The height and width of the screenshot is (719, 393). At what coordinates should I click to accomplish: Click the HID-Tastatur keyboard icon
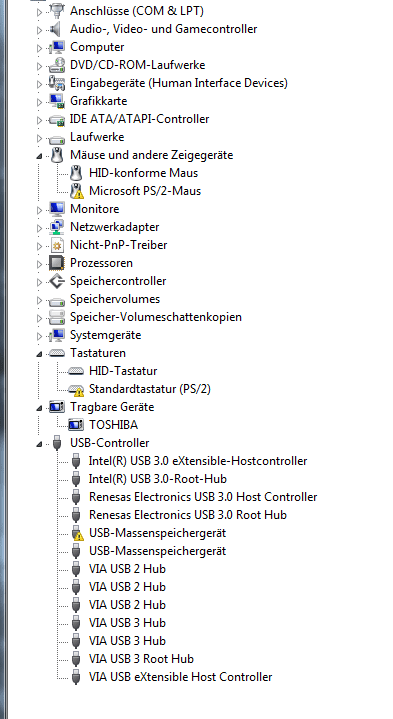tap(76, 371)
